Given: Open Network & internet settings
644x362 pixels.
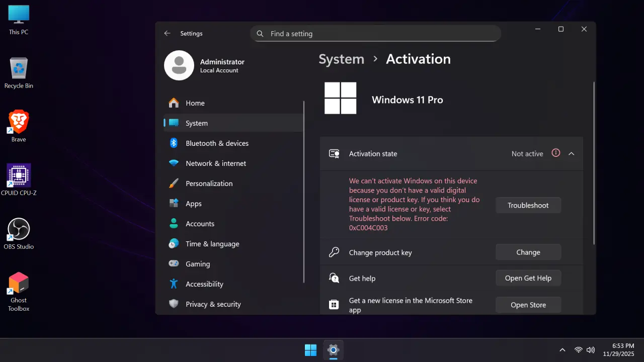Looking at the screenshot, I should [233, 163].
